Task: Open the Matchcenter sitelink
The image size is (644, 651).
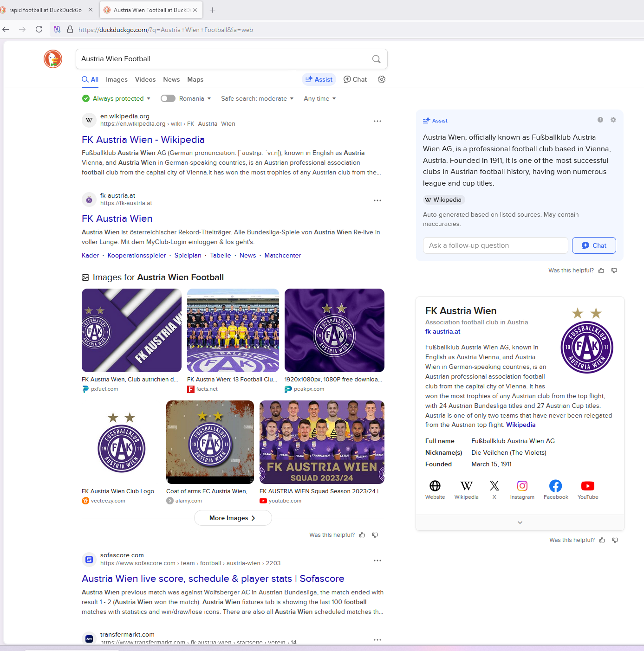Action: 283,255
